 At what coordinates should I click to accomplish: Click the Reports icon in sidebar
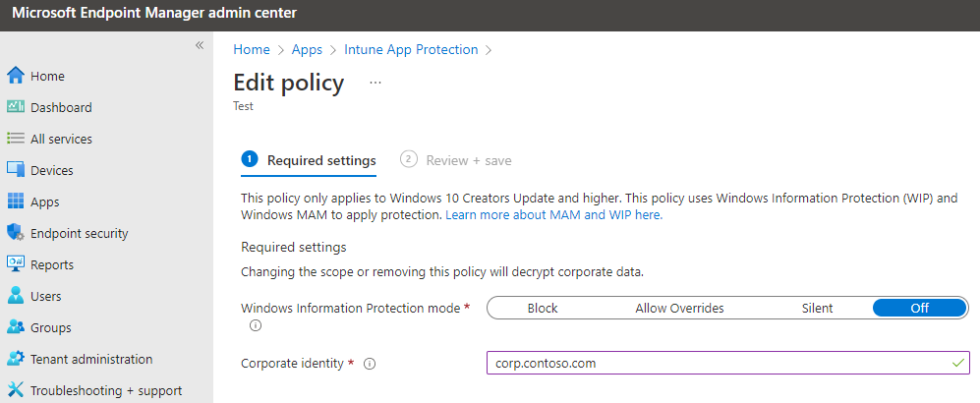point(15,264)
